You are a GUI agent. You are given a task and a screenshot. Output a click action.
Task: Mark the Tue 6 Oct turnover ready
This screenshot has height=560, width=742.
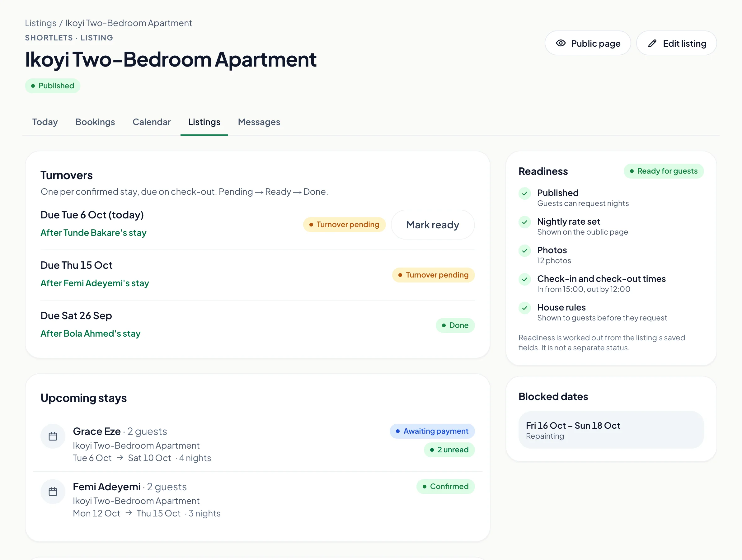point(433,225)
